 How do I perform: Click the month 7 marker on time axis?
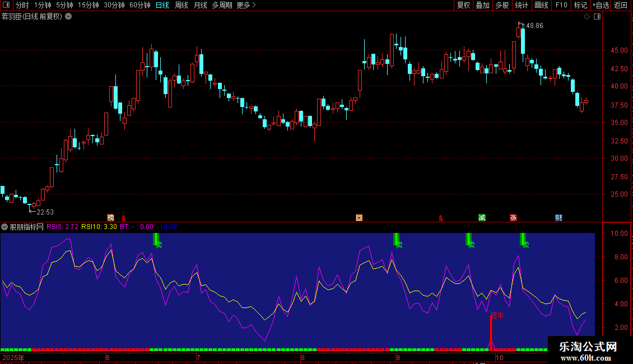198,357
